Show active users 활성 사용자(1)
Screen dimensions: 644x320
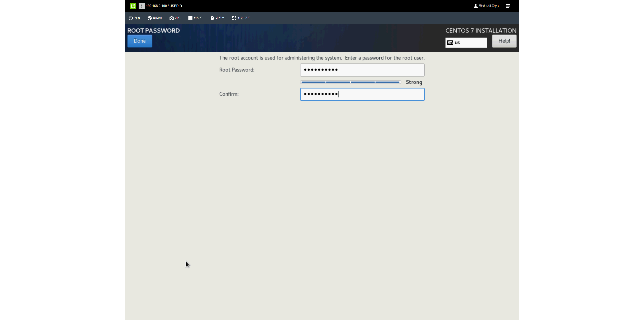pos(486,6)
